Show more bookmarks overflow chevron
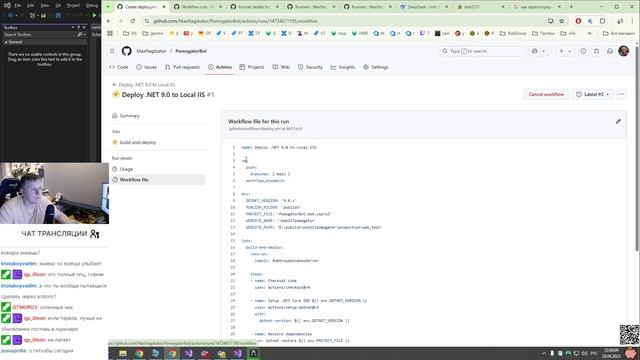The width and height of the screenshot is (640, 360). (589, 33)
